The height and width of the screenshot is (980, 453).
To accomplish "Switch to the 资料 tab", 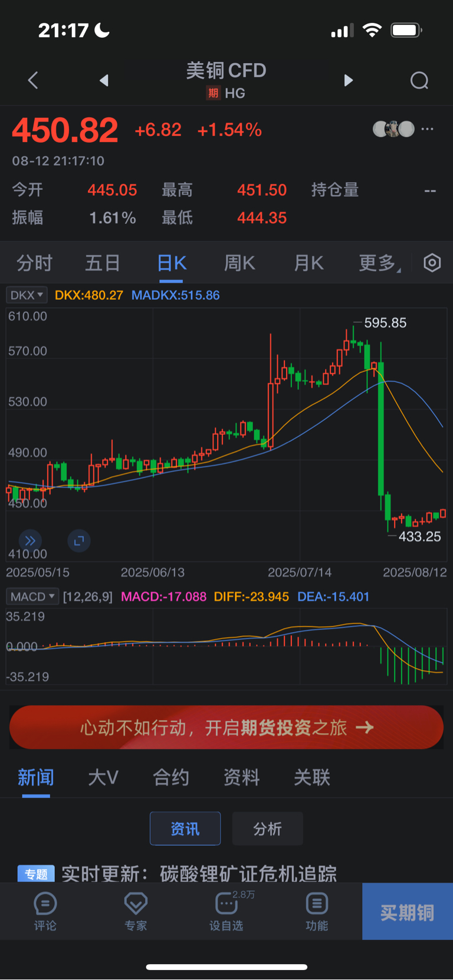I will [x=242, y=777].
